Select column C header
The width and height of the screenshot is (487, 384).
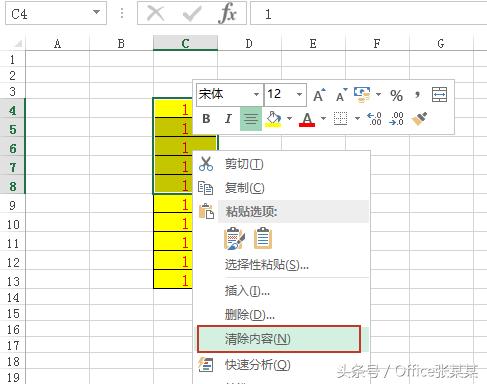pyautogui.click(x=185, y=43)
